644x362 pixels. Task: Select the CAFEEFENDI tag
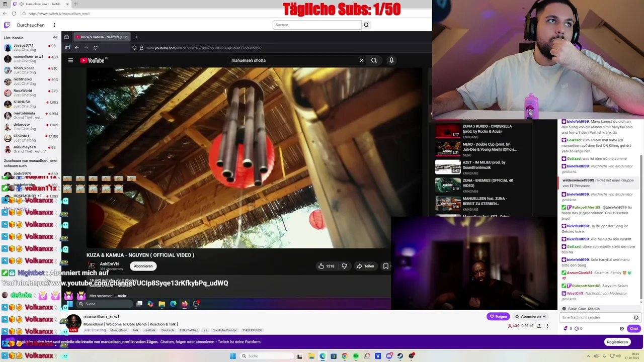[252, 330]
